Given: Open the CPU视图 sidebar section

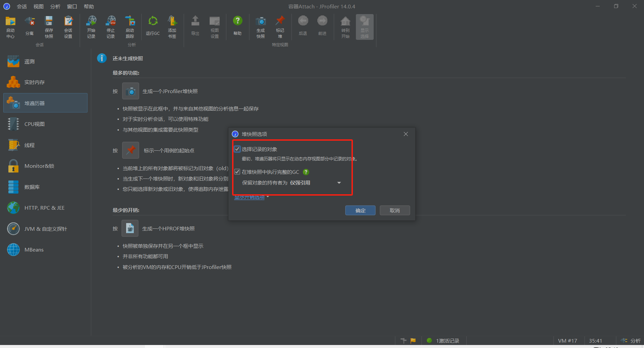Looking at the screenshot, I should [45, 124].
